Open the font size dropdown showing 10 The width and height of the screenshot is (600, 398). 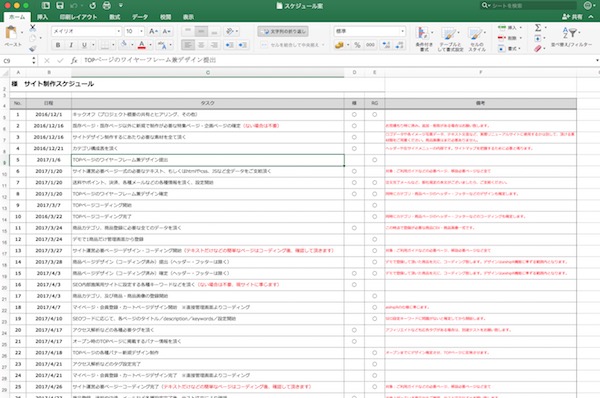141,31
